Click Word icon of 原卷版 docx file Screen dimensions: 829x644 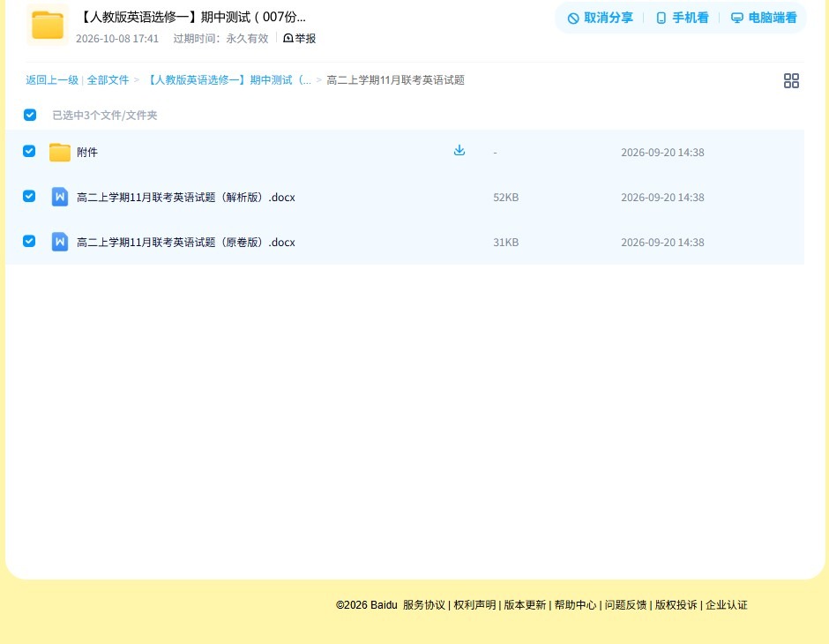pyautogui.click(x=60, y=242)
